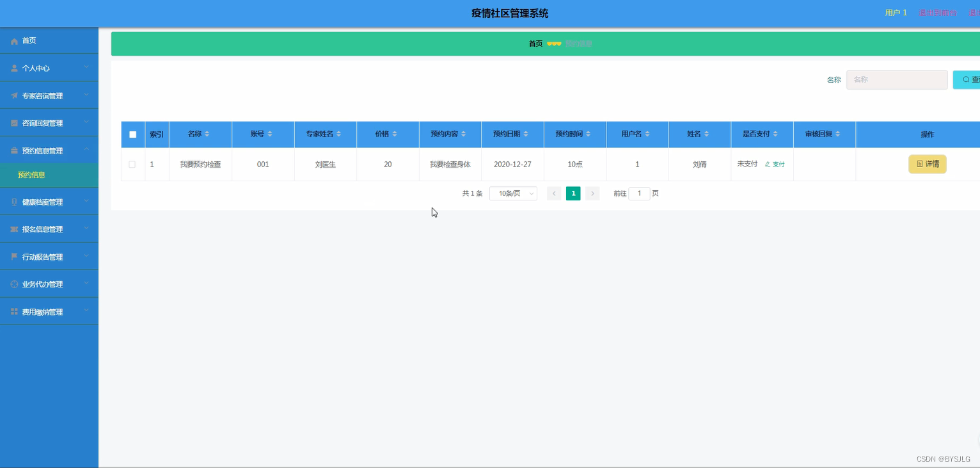Click the grid icon beside 费用缴纳管理

click(x=14, y=312)
